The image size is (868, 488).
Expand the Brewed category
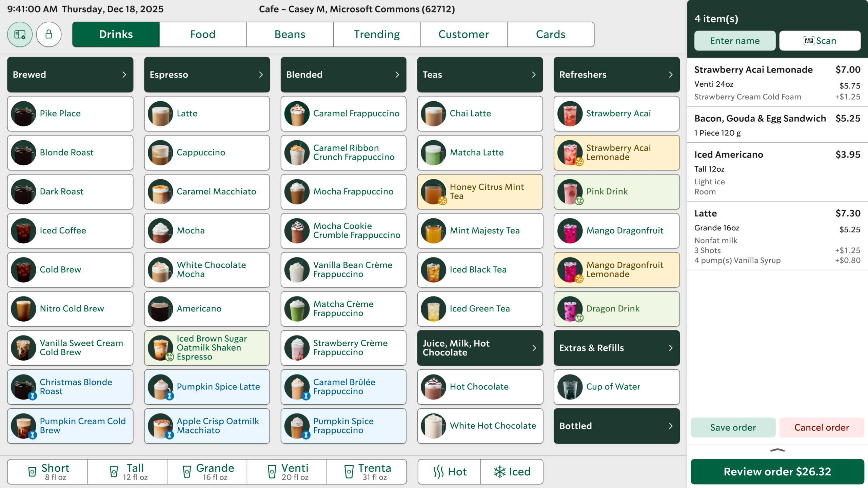pos(70,75)
